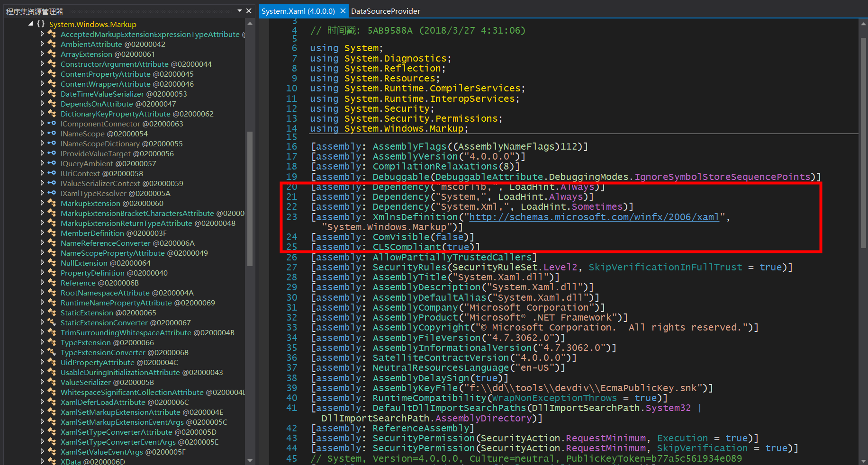Image resolution: width=868 pixels, height=465 pixels.
Task: Click the code editor scroll down arrow
Action: [863, 461]
